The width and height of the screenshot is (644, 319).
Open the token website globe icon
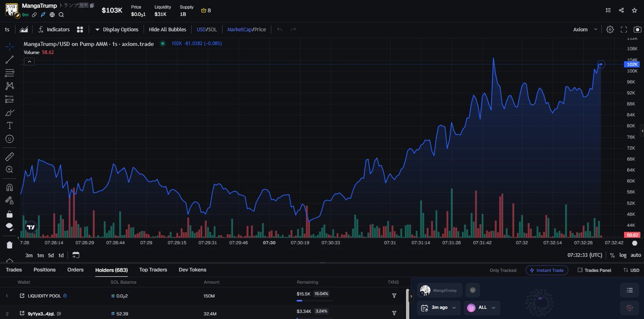pyautogui.click(x=52, y=14)
